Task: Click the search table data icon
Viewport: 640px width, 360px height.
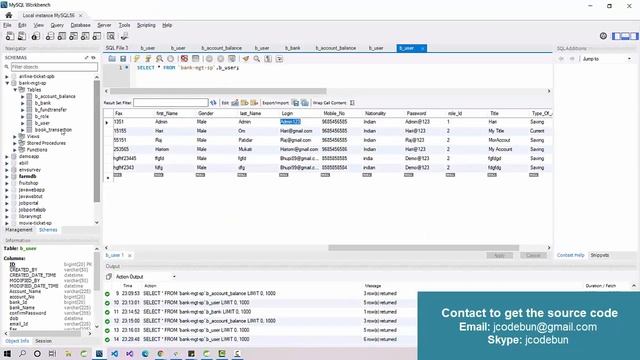Action: (x=111, y=36)
